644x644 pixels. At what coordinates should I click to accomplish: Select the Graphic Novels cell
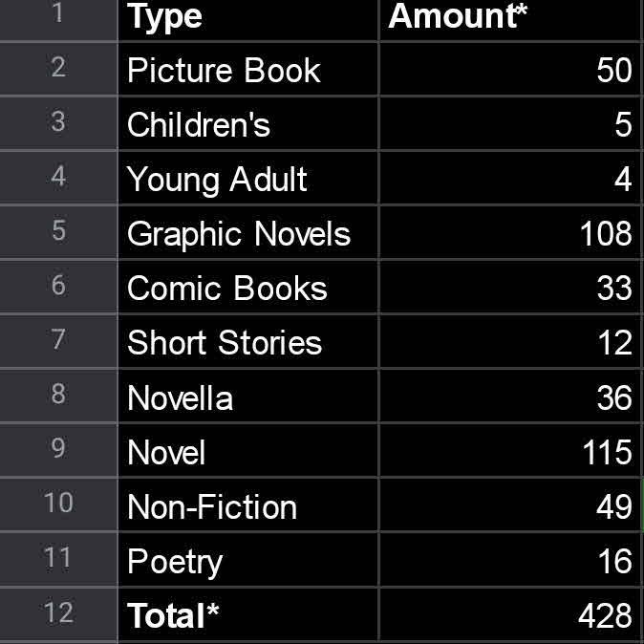[247, 234]
